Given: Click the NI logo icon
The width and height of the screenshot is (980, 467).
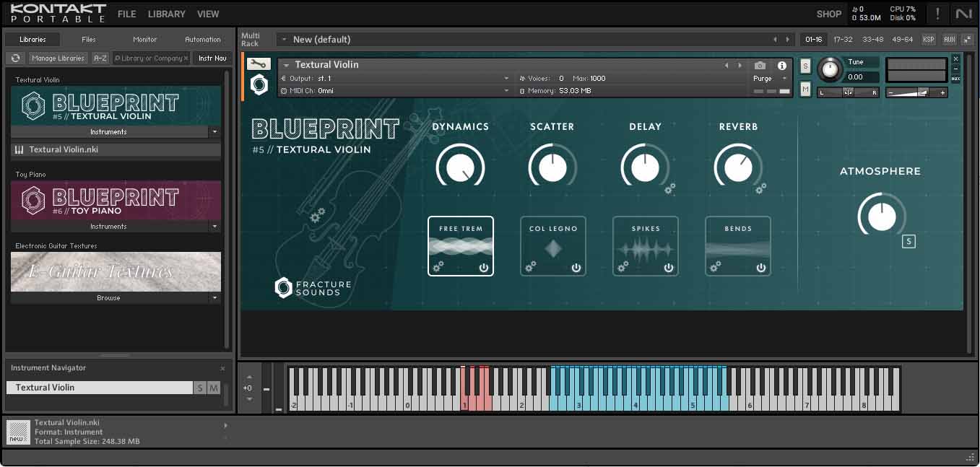Looking at the screenshot, I should [x=963, y=14].
